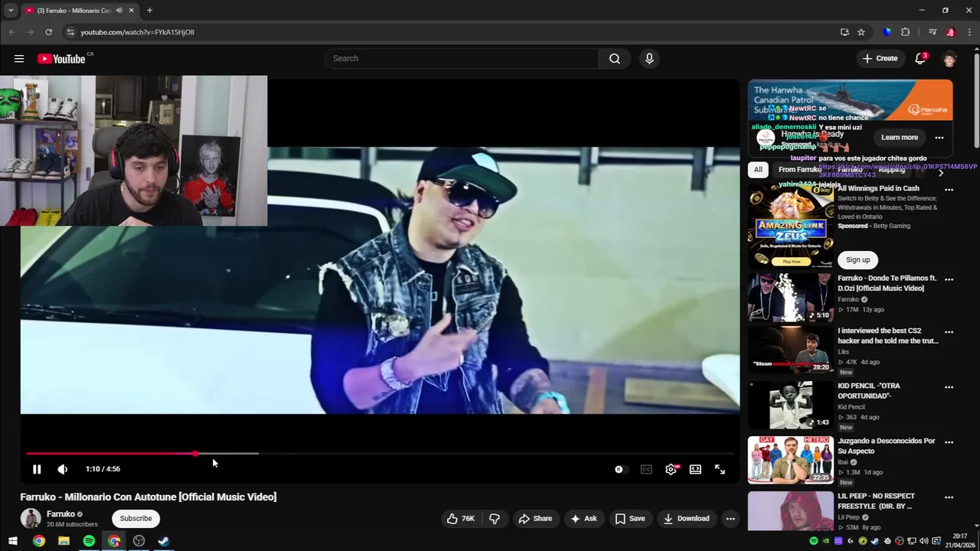Dislike the video

point(495,518)
